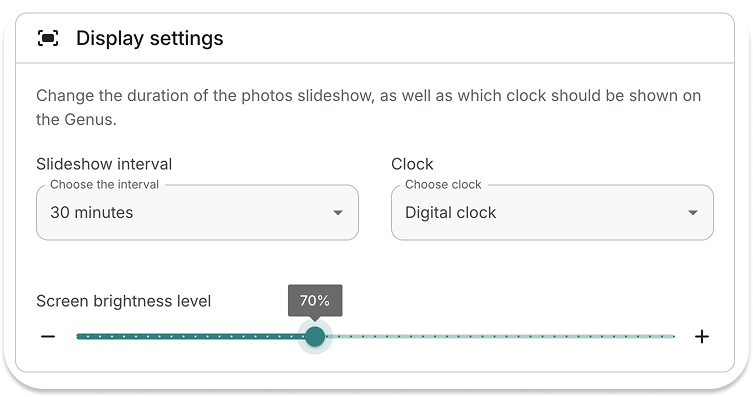The width and height of the screenshot is (753, 397).
Task: Click the unfilled right part of brightness track
Action: click(499, 337)
